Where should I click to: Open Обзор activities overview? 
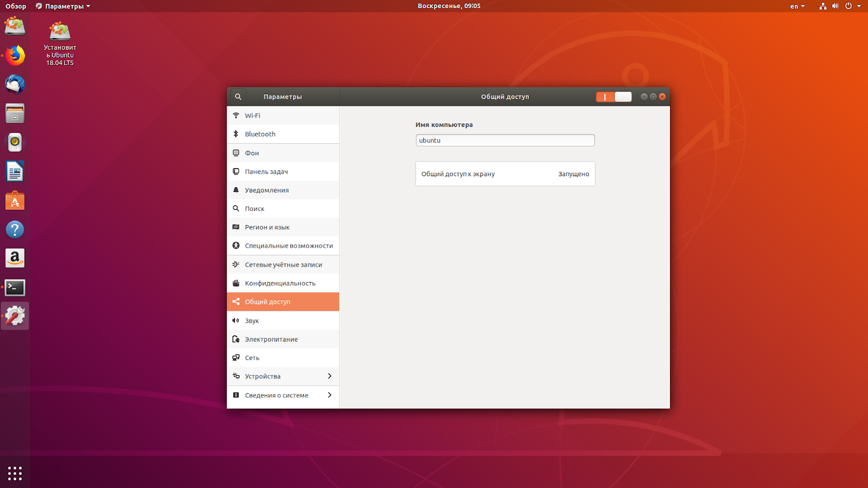tap(16, 6)
